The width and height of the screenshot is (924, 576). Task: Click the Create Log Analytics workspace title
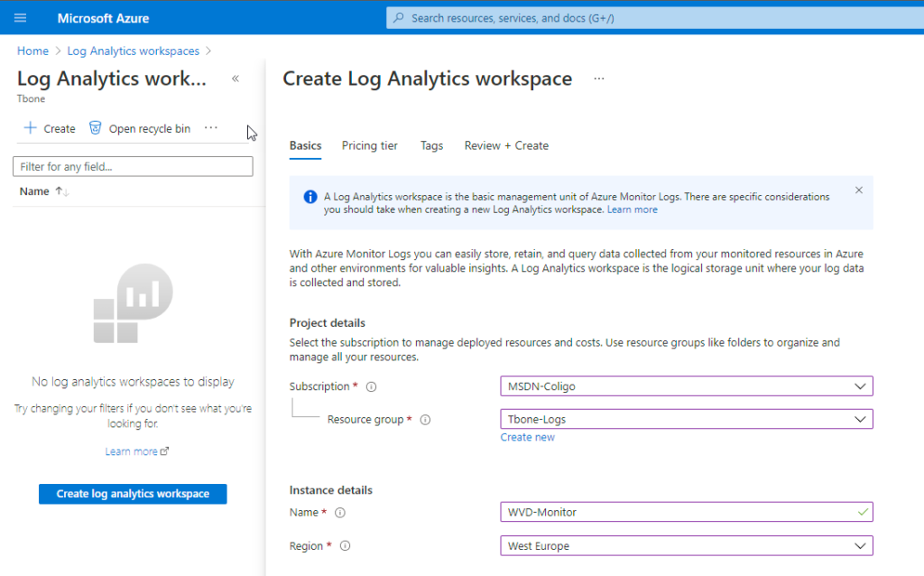(x=427, y=79)
